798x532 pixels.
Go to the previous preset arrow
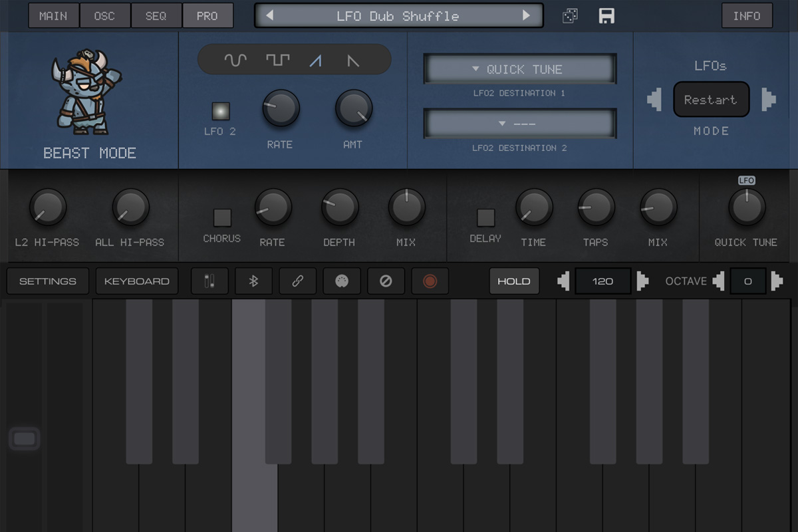pyautogui.click(x=269, y=15)
